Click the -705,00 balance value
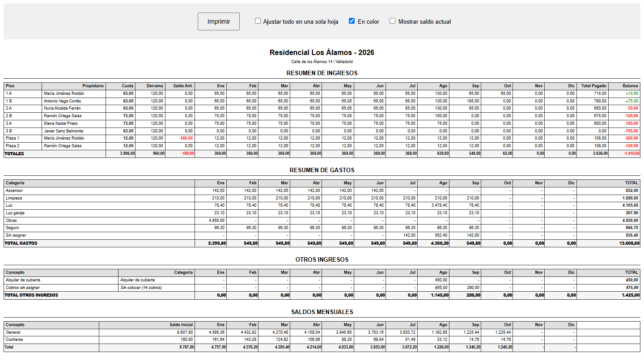The height and width of the screenshot is (361, 644). (x=631, y=131)
